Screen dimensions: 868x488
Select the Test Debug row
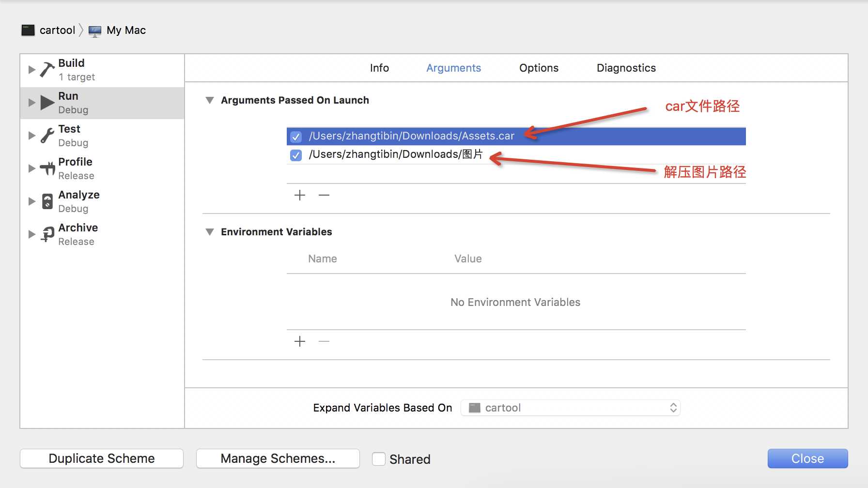coord(102,136)
